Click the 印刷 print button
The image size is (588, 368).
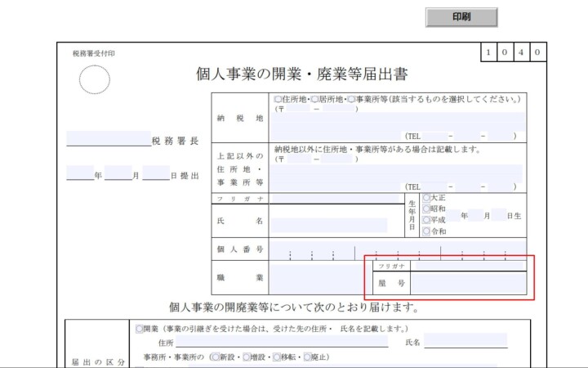click(461, 17)
